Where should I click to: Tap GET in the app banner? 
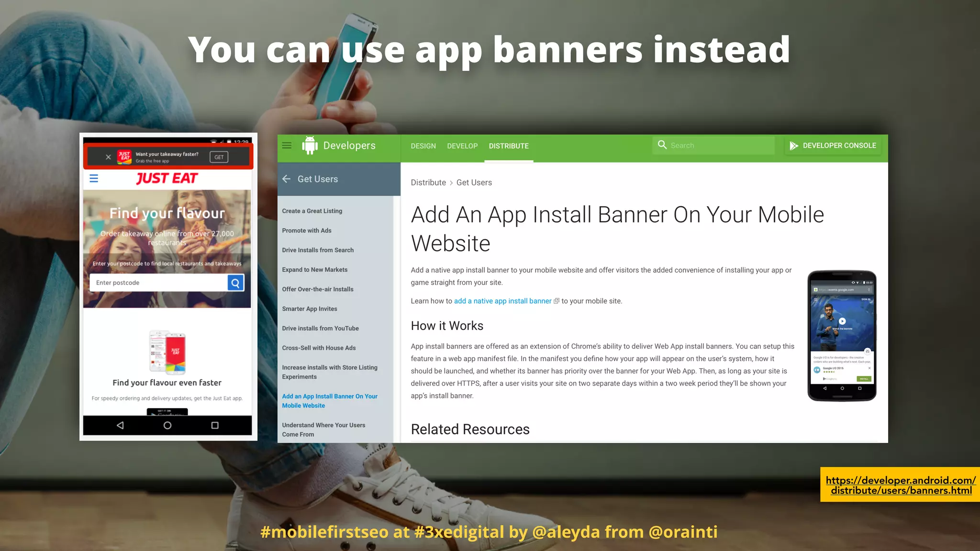[x=219, y=157]
